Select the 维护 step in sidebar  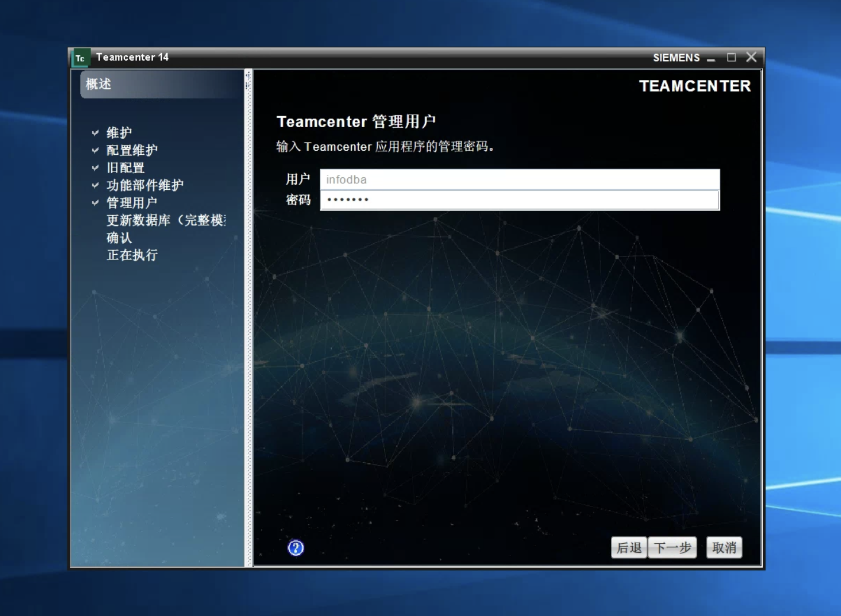119,132
